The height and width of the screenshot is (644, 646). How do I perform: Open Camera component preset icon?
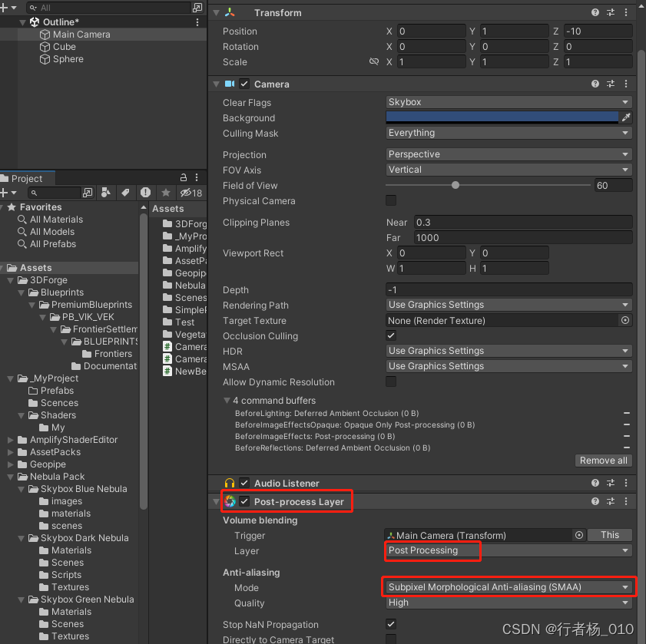coord(611,84)
